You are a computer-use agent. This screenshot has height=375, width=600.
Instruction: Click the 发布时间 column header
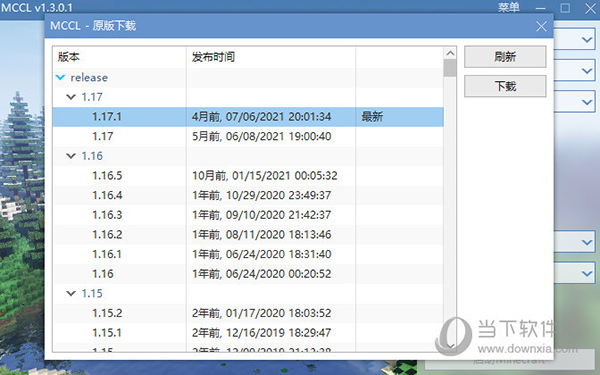(271, 57)
